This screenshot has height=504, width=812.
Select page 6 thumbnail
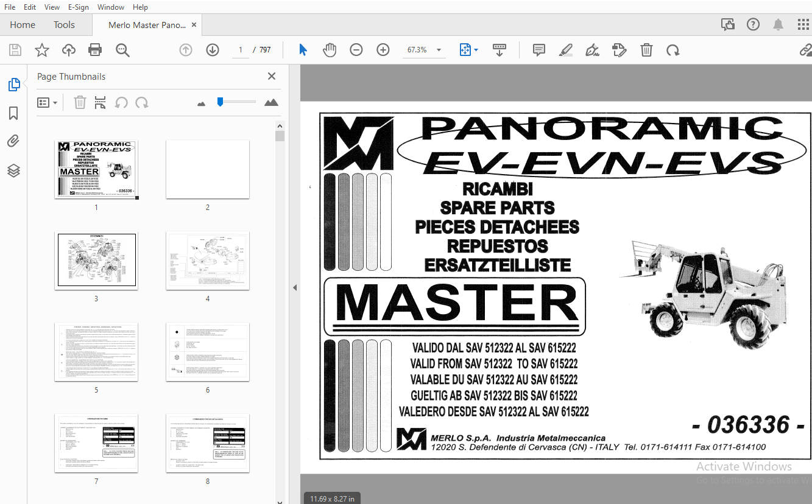pyautogui.click(x=208, y=352)
